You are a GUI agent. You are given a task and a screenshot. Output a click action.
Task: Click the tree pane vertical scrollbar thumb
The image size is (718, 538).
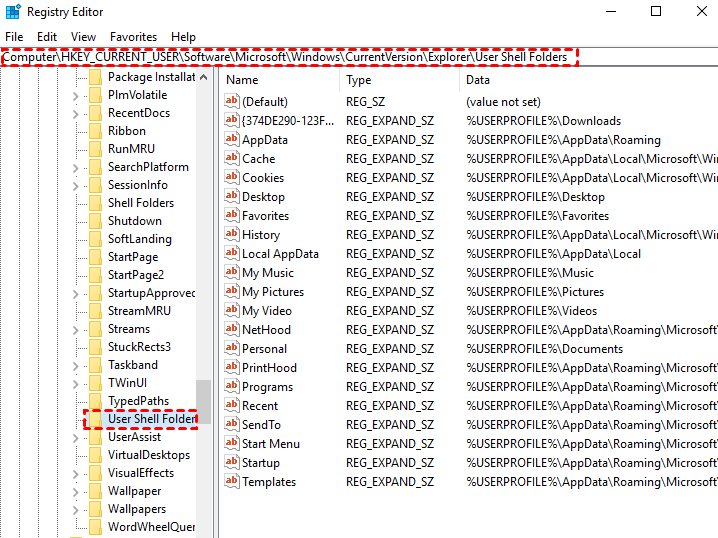point(204,401)
